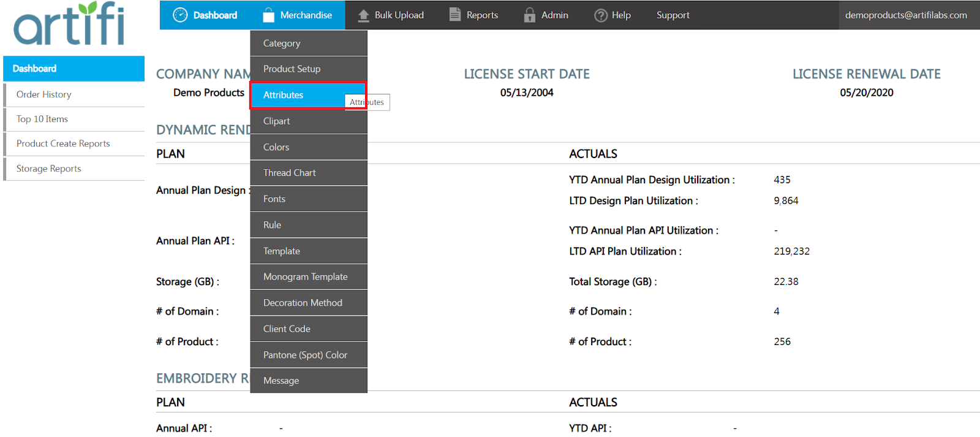Click the LTD design utilization value 9,864
This screenshot has width=980, height=437.
click(786, 201)
